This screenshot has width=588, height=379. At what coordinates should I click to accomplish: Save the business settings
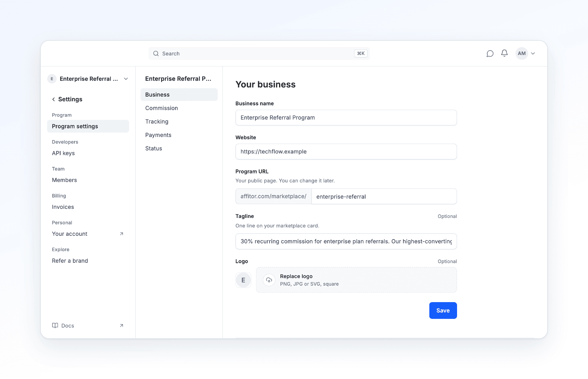(443, 310)
